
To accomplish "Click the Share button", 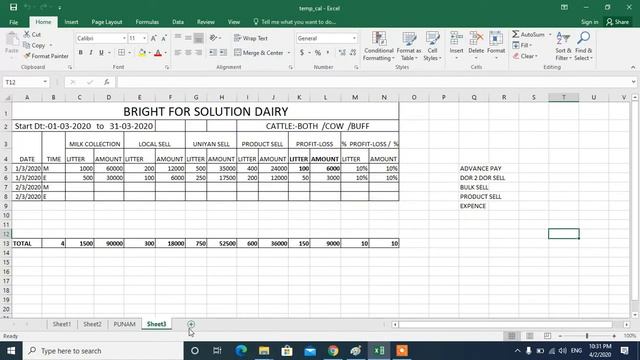I will (617, 22).
